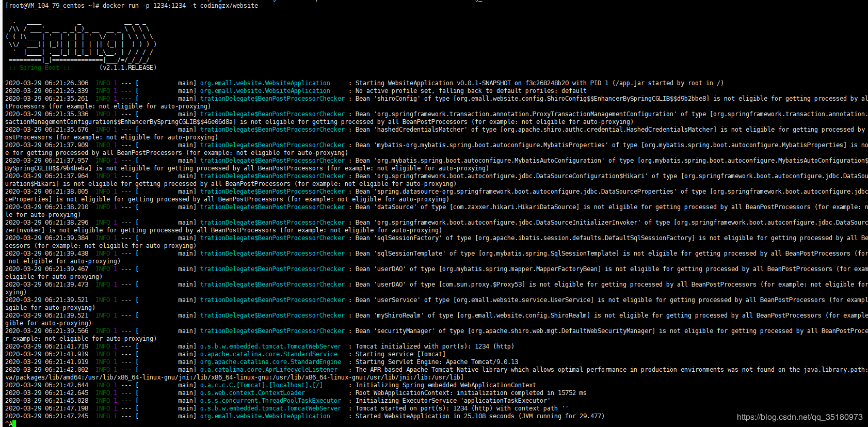Image resolution: width=868 pixels, height=427 pixels.
Task: Click 'Started WebsiteApplication in 25.108 seconds' message
Action: [x=480, y=416]
